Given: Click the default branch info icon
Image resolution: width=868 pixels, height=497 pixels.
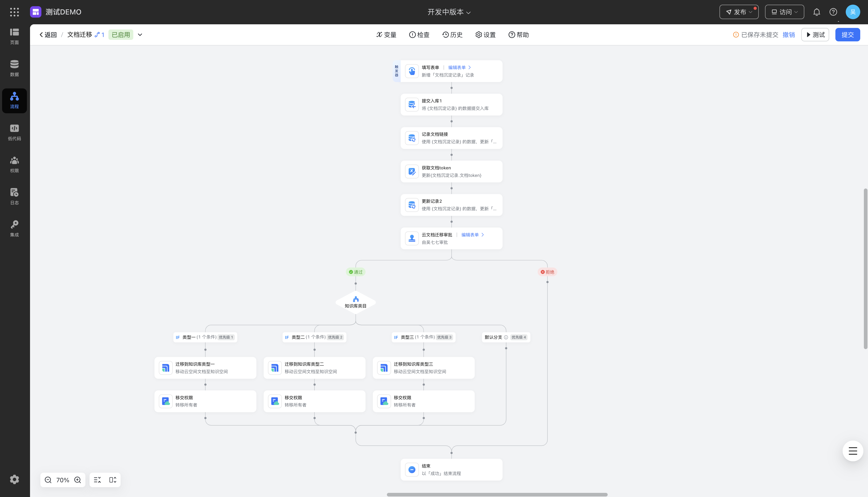Looking at the screenshot, I should [x=506, y=337].
